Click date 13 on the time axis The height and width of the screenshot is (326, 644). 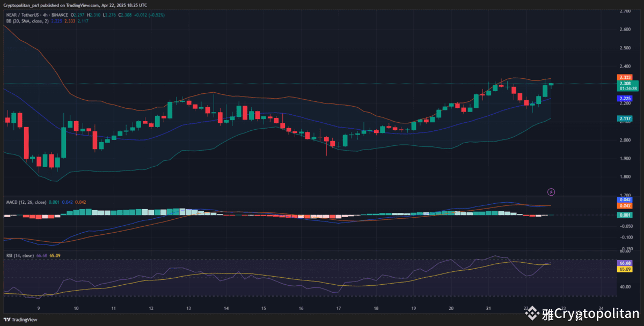pyautogui.click(x=189, y=308)
